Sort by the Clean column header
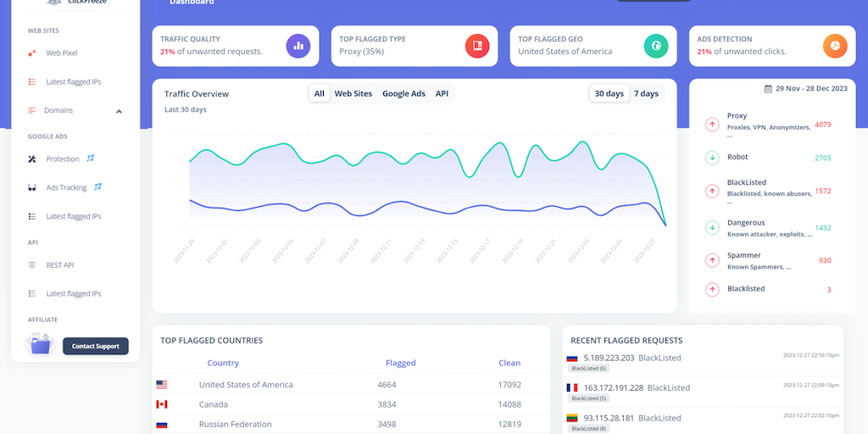 [509, 363]
